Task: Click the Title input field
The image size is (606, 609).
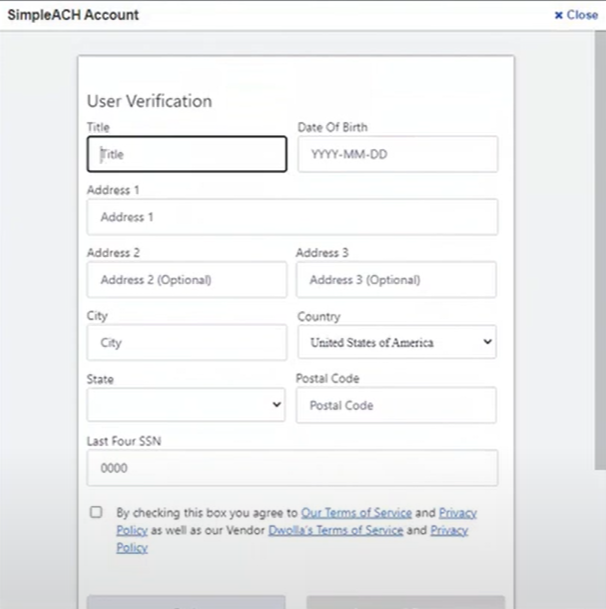Action: (x=187, y=154)
